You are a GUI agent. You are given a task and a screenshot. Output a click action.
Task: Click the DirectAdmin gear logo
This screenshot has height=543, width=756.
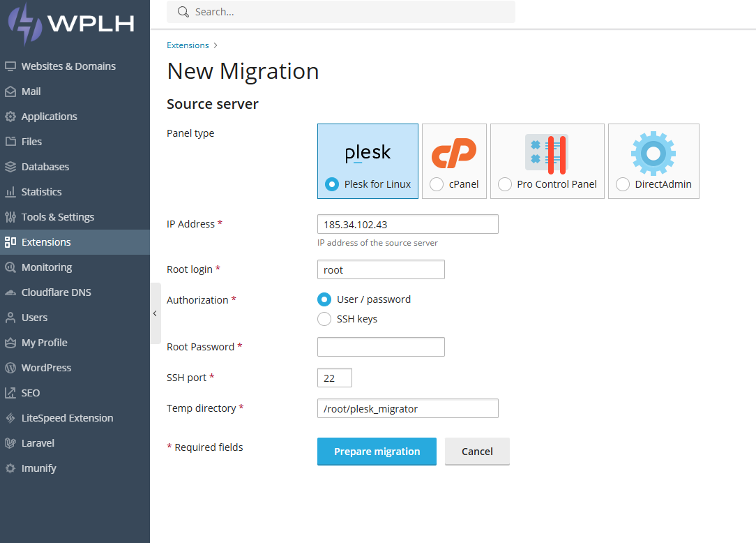click(653, 154)
